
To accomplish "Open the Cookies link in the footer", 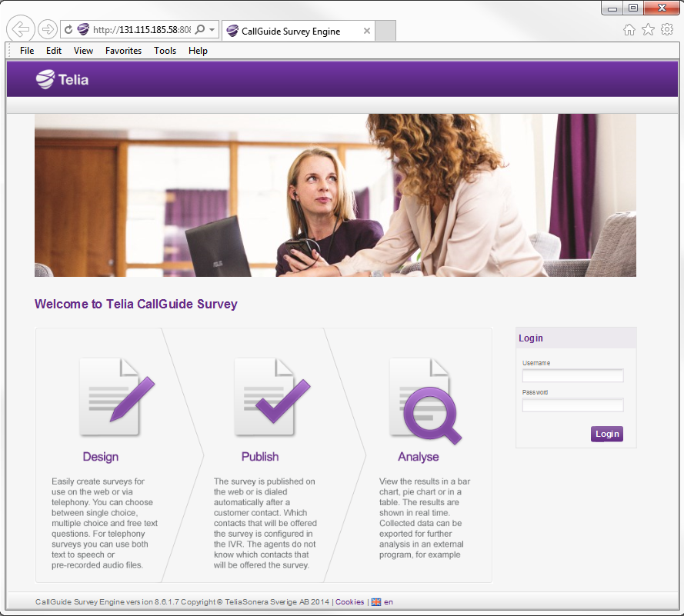I will [349, 601].
